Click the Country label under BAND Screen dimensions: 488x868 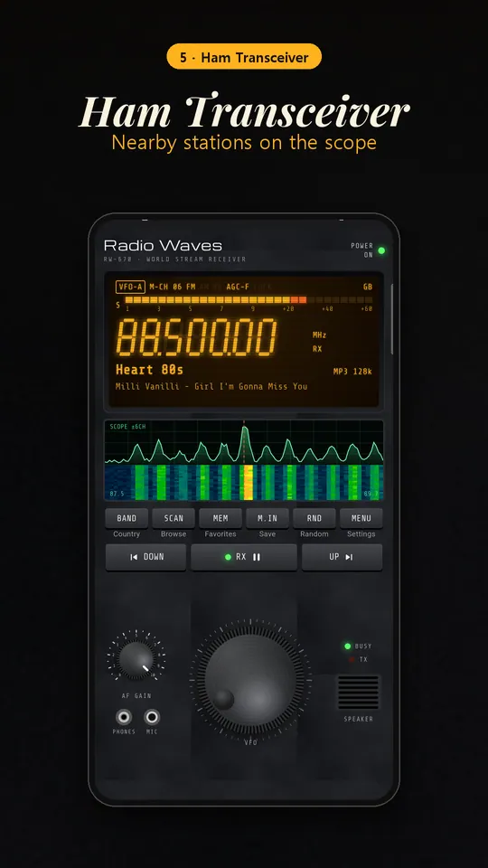click(127, 534)
